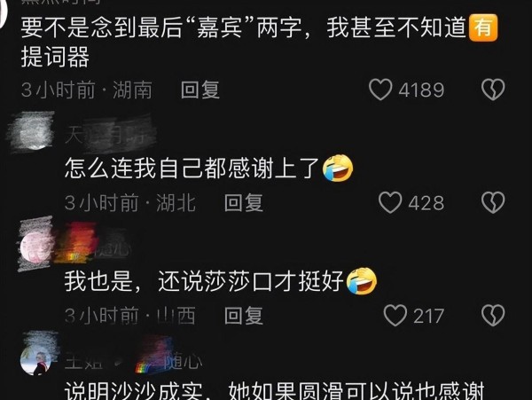This screenshot has width=532, height=400.
Task: Open avatar of the 说明沙沙 commenter
Action: tap(36, 361)
